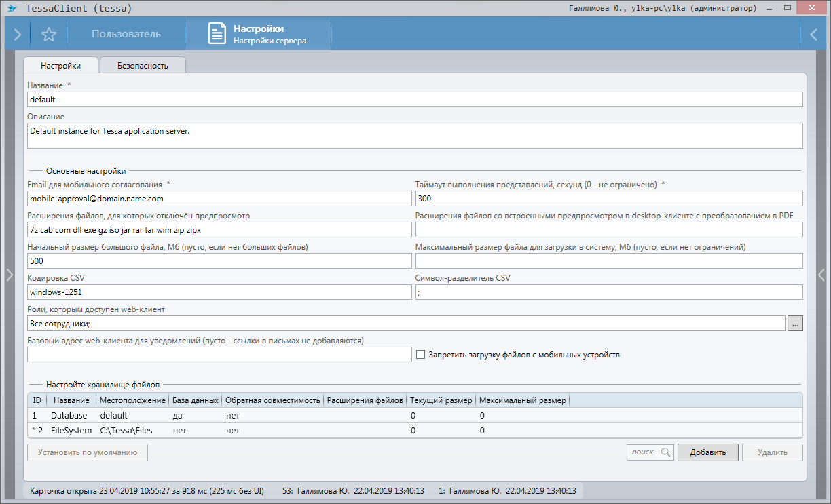Open left side panel via middle arrow

[9, 274]
